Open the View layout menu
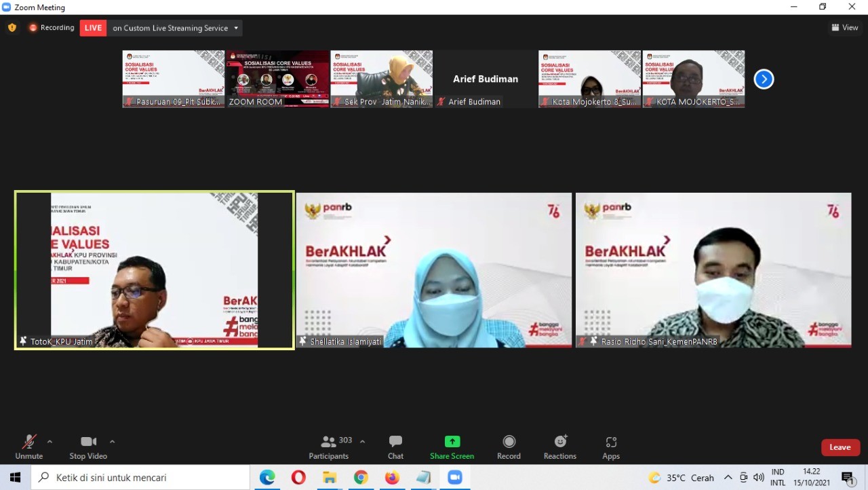This screenshot has width=868, height=490. (845, 28)
